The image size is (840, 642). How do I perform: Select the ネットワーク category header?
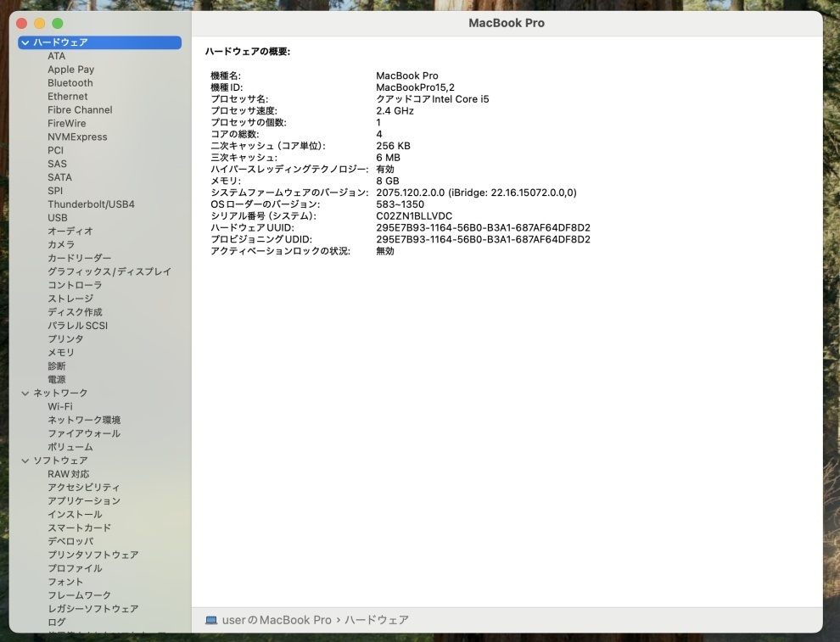(60, 393)
